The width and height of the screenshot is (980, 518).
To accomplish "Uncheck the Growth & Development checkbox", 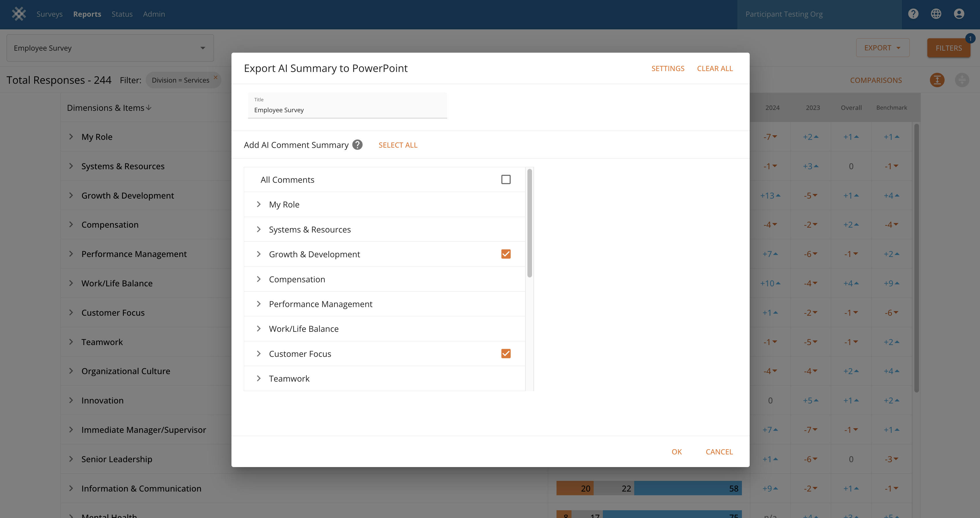I will [x=506, y=254].
